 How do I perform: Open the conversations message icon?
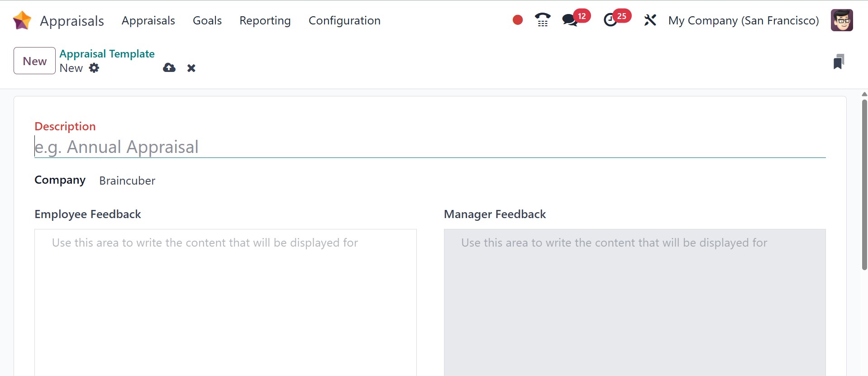(569, 20)
